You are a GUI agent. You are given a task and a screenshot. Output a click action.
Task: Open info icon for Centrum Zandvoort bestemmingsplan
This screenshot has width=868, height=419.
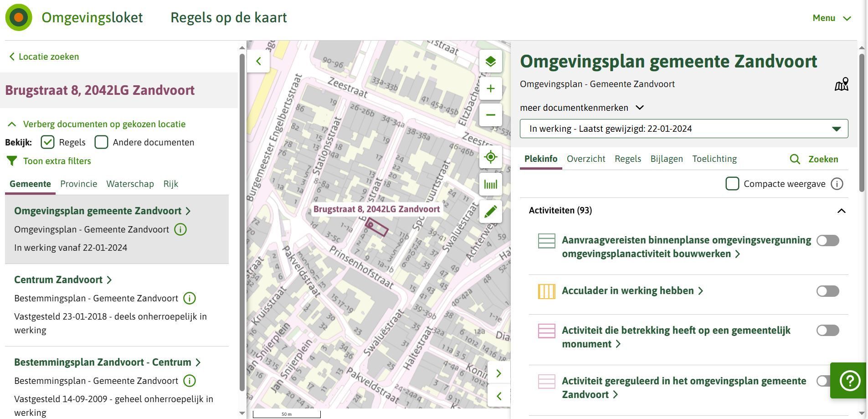[190, 298]
